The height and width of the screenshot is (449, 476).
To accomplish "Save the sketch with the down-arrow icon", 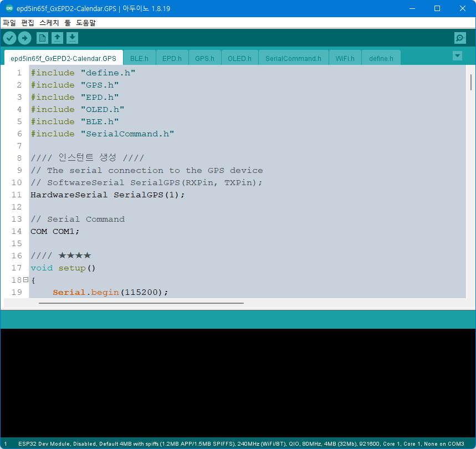I will pyautogui.click(x=72, y=38).
